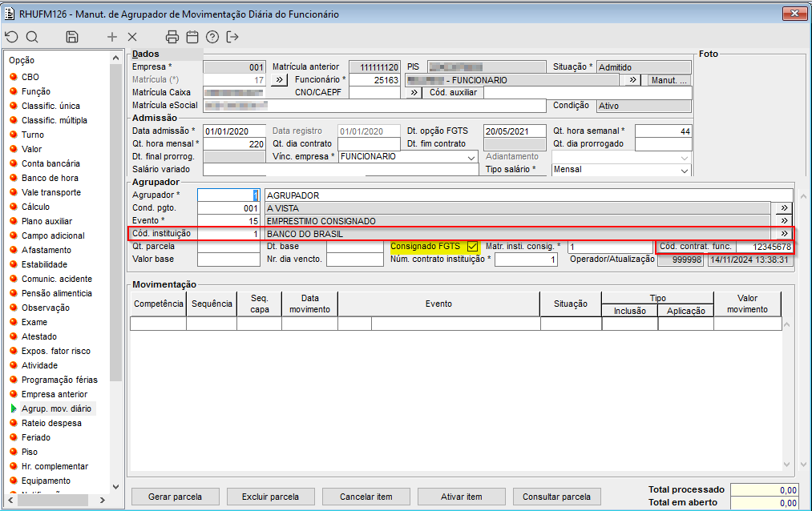Open Pensão alimentícia sidebar option

[x=56, y=293]
